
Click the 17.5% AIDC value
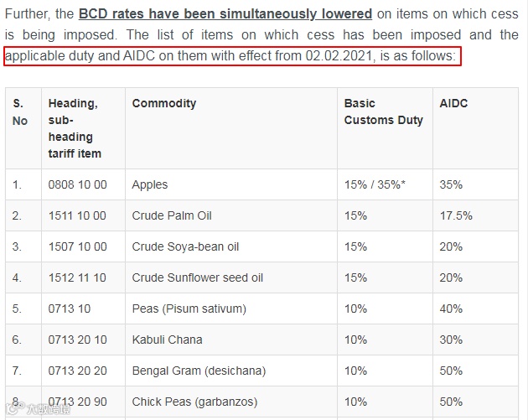(456, 215)
